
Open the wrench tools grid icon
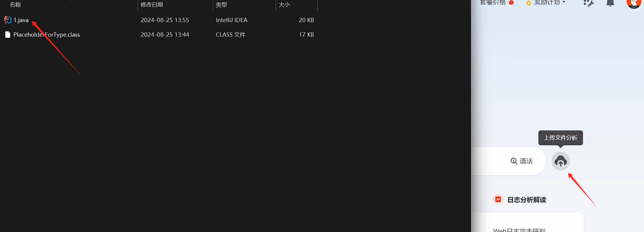589,3
